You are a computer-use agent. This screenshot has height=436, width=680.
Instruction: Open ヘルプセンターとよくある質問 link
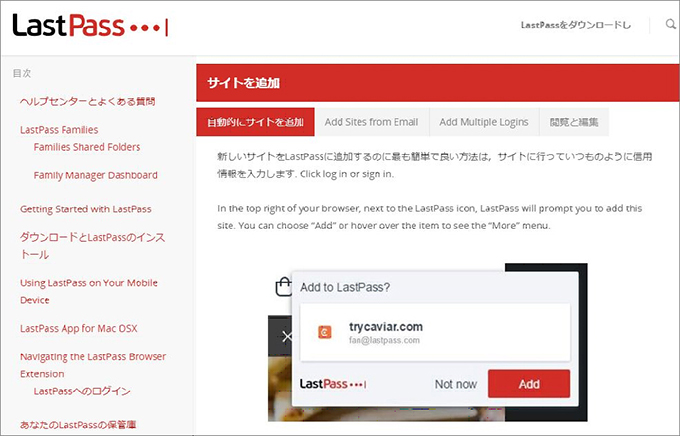pos(88,101)
